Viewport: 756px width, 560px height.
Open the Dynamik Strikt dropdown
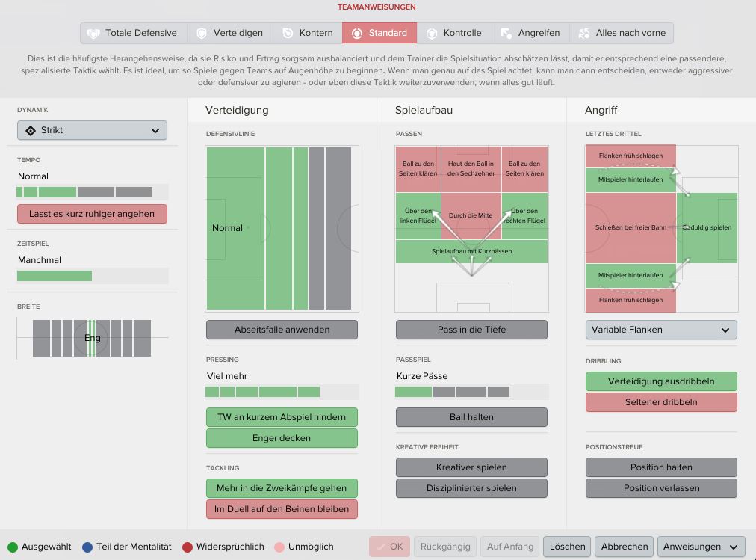(x=92, y=131)
